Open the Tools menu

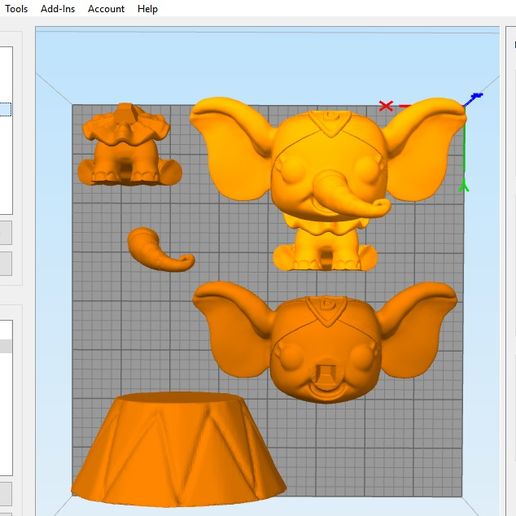pyautogui.click(x=16, y=9)
